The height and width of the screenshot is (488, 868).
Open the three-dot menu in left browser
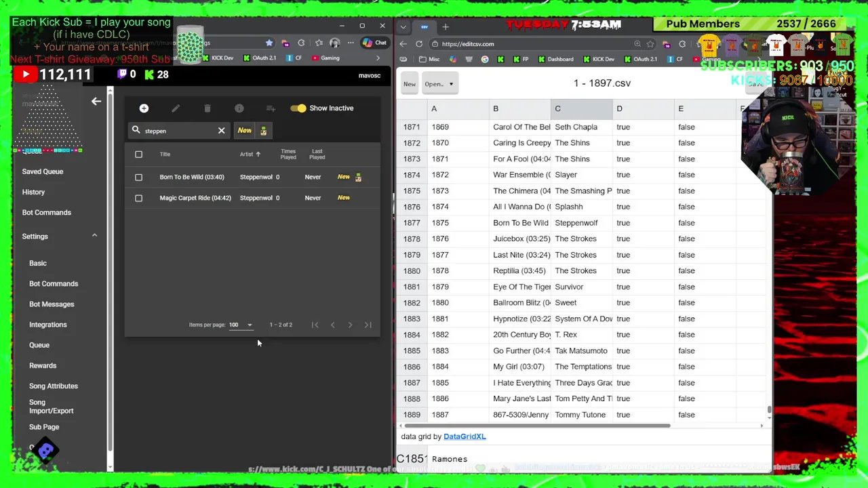point(351,43)
